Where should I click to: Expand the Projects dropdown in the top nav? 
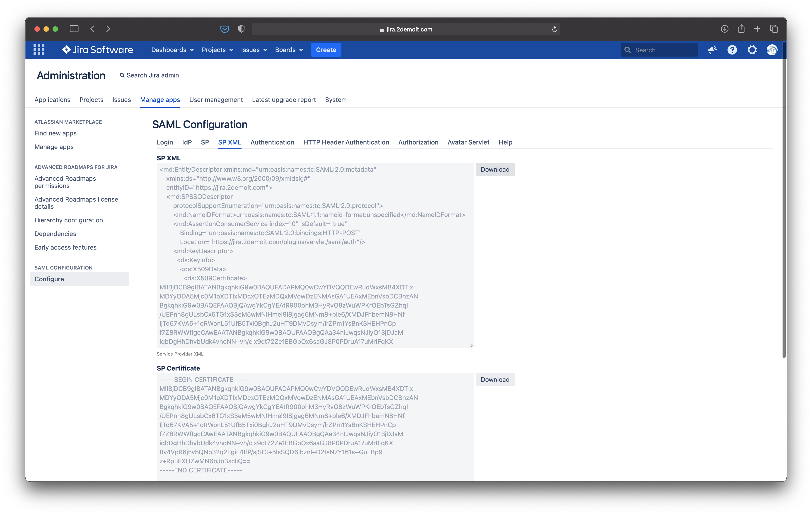click(217, 50)
